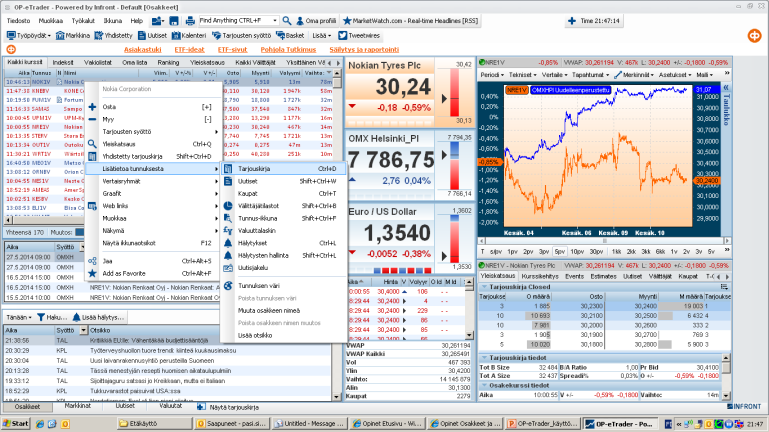Open Tweetwires Twitter feed
The width and height of the screenshot is (769, 432).
coord(359,35)
